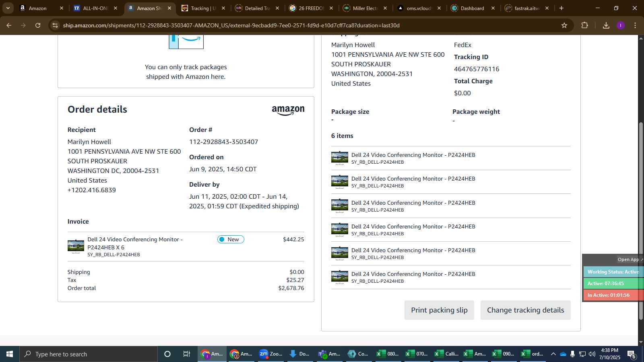Open the volume speaker tray icon
This screenshot has width=644, height=362.
click(592, 354)
